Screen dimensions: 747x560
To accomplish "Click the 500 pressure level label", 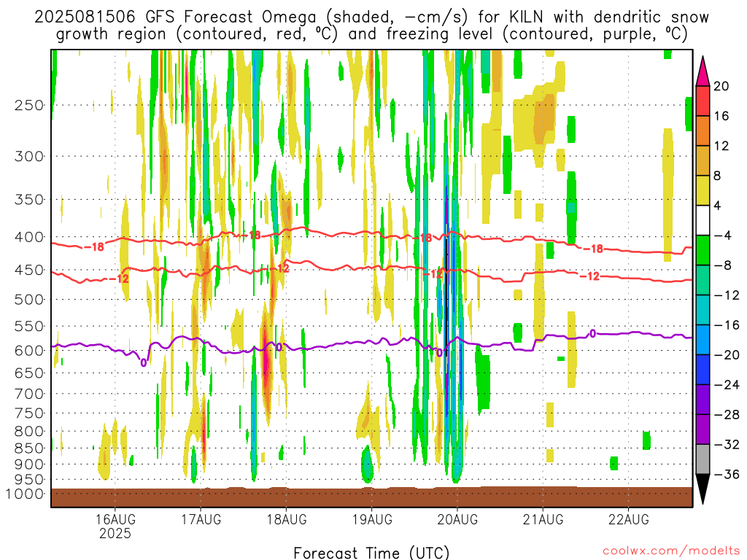I will click(x=29, y=300).
